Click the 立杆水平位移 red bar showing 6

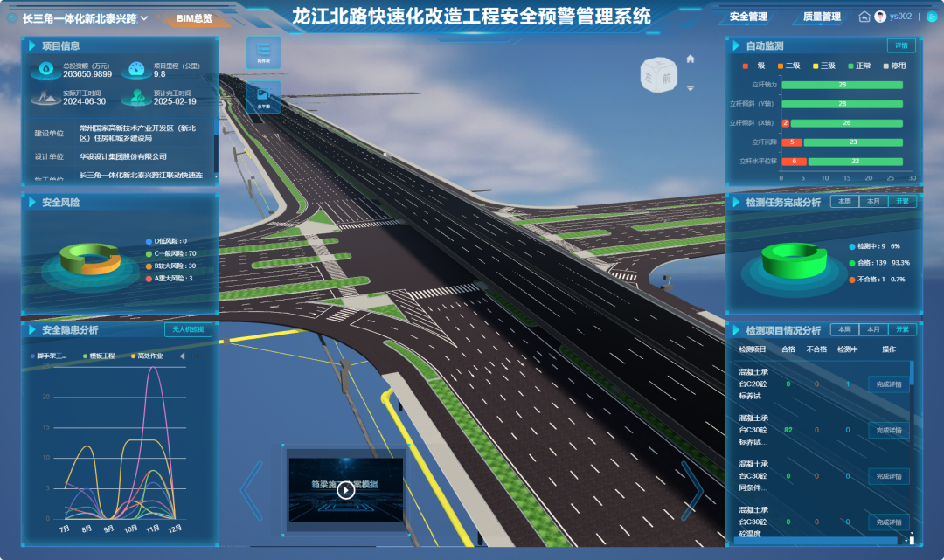tap(794, 162)
